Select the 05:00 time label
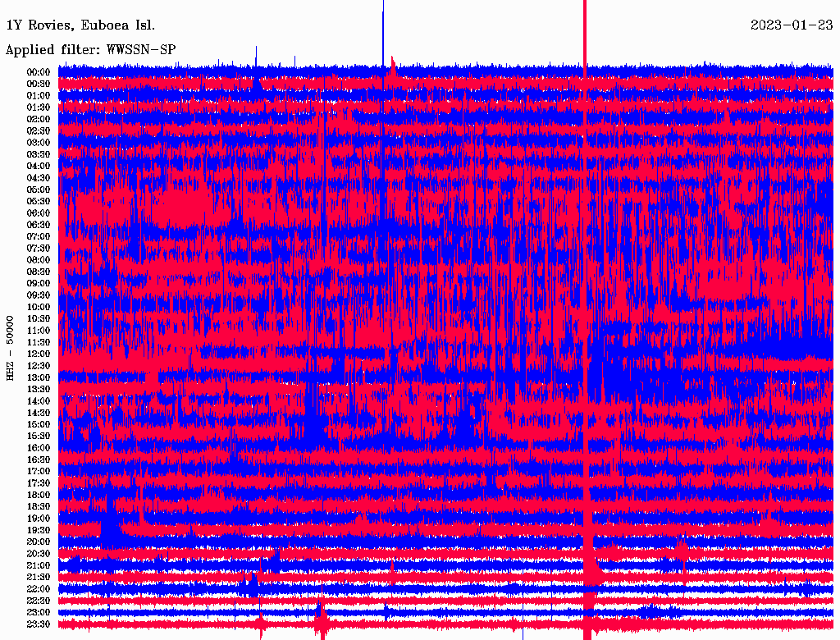Screen dimensions: 840x640 39,190
